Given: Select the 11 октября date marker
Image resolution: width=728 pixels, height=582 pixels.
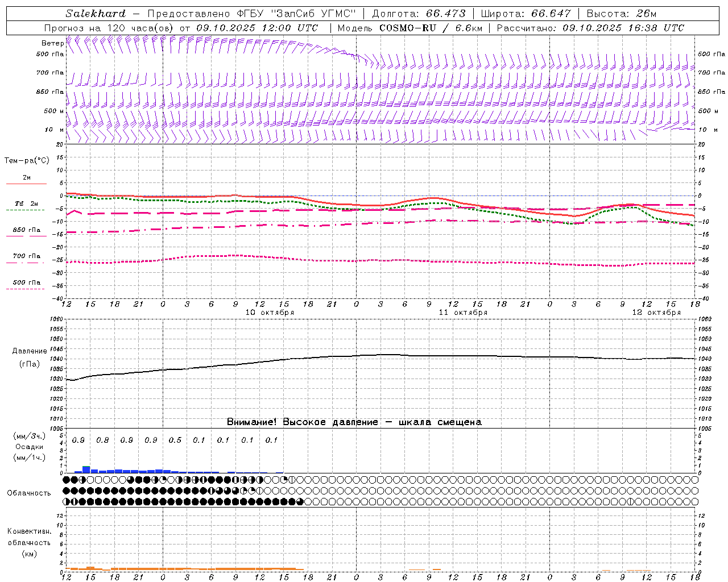Looking at the screenshot, I should click(x=463, y=313).
